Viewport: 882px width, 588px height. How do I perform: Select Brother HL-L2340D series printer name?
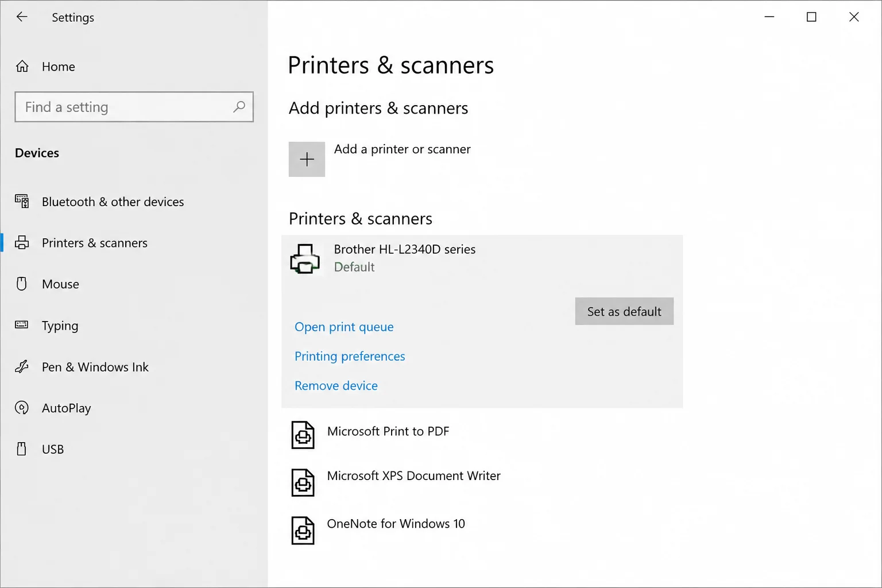point(405,249)
